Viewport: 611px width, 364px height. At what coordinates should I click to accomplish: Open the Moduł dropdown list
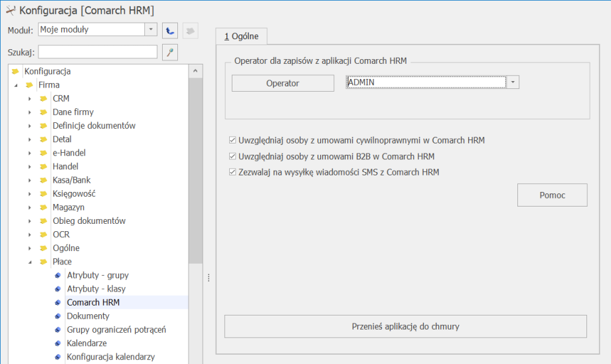click(x=151, y=30)
